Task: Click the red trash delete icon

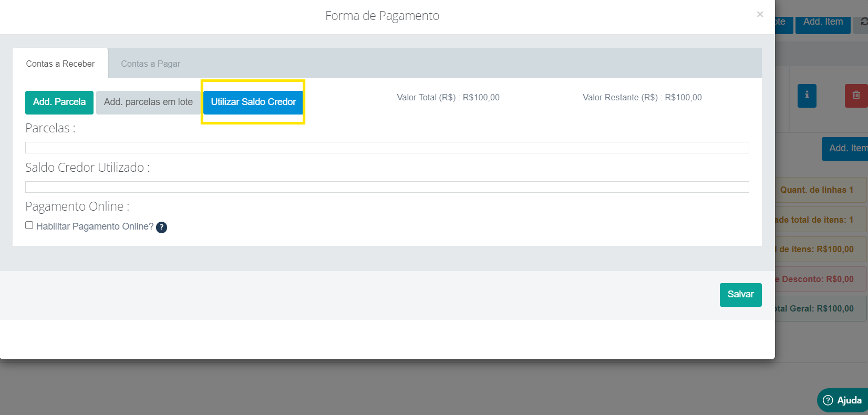Action: click(x=856, y=96)
